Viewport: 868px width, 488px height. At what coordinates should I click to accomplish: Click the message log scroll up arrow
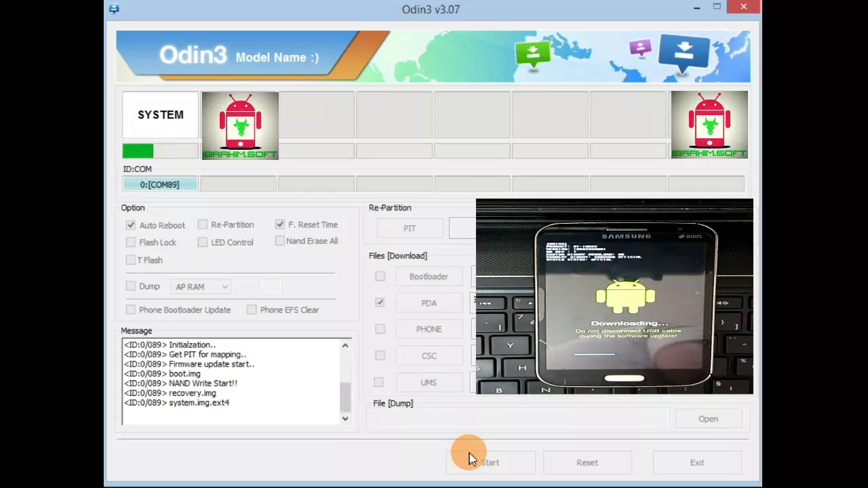point(345,346)
